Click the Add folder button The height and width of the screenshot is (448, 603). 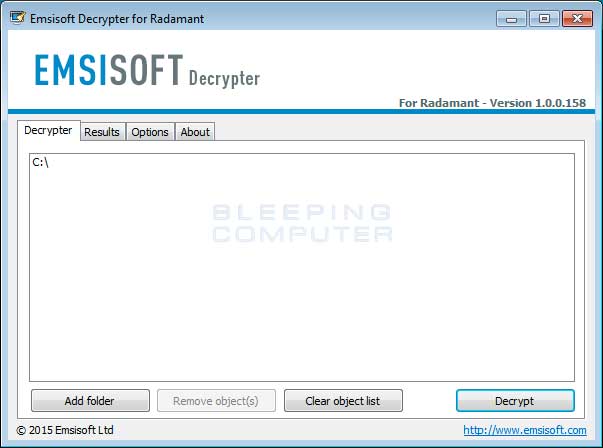(90, 401)
